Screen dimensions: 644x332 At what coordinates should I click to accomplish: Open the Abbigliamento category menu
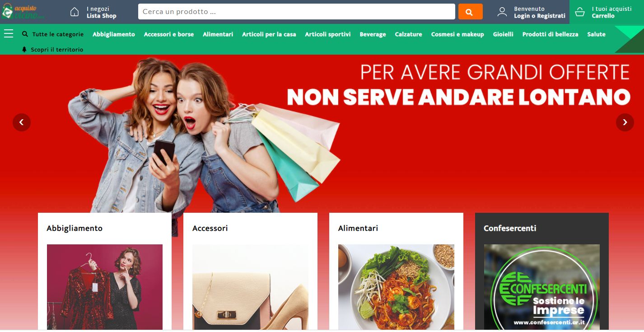(x=114, y=34)
